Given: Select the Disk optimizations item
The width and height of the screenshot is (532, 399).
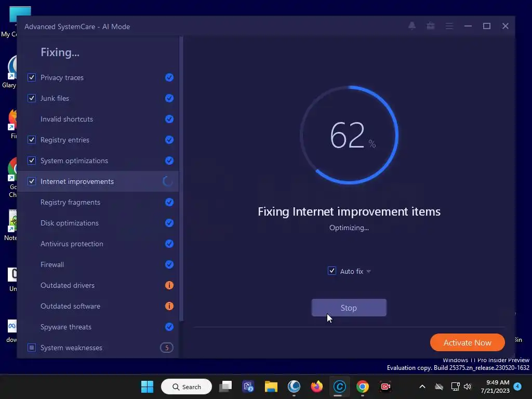Looking at the screenshot, I should pyautogui.click(x=98, y=223).
